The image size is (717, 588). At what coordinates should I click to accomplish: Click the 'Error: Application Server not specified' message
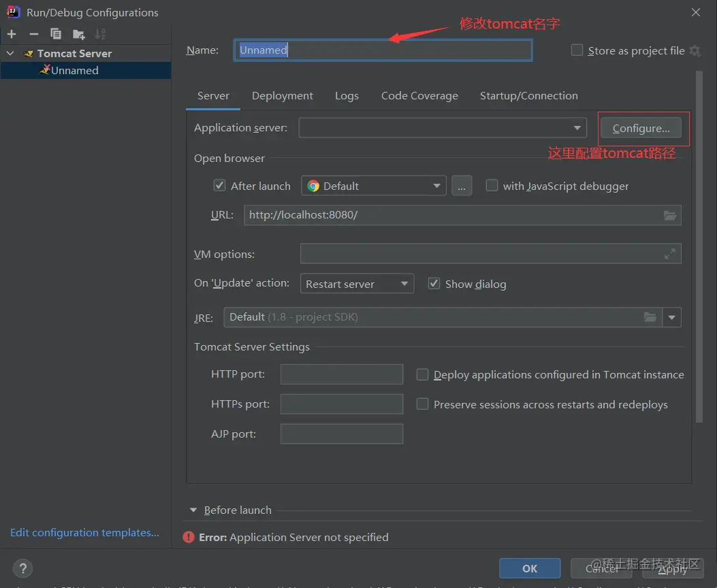pos(293,537)
